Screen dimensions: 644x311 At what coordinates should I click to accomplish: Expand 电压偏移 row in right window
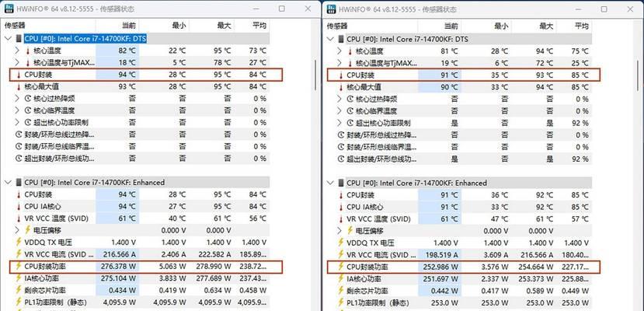[339, 230]
